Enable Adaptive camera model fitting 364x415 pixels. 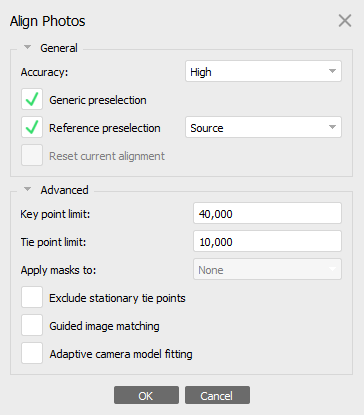[x=32, y=353]
